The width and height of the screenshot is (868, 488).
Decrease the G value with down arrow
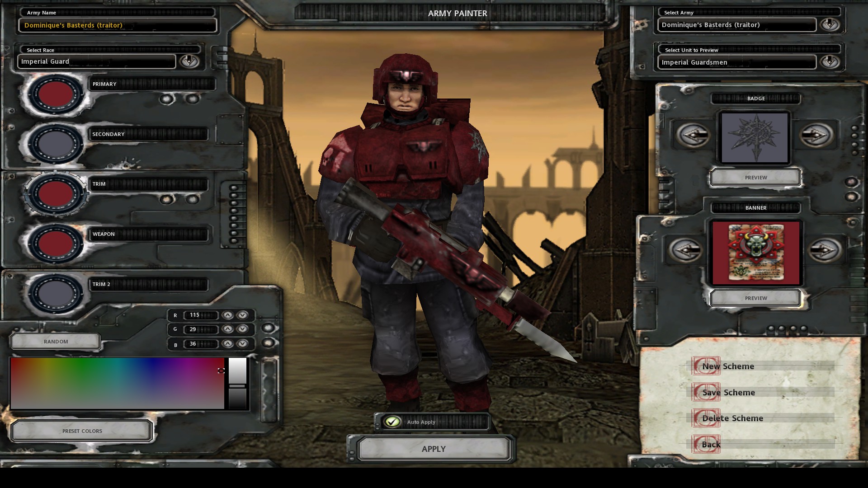pos(243,329)
